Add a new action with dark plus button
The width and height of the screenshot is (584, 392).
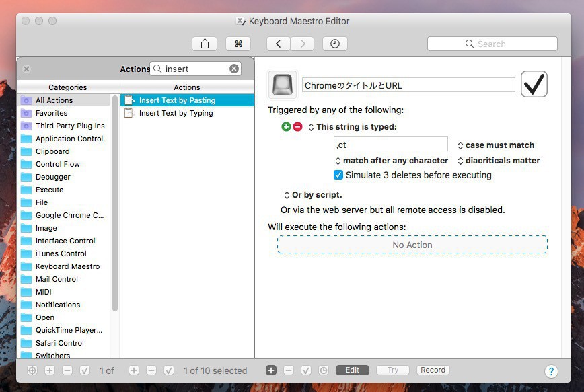[x=271, y=370]
